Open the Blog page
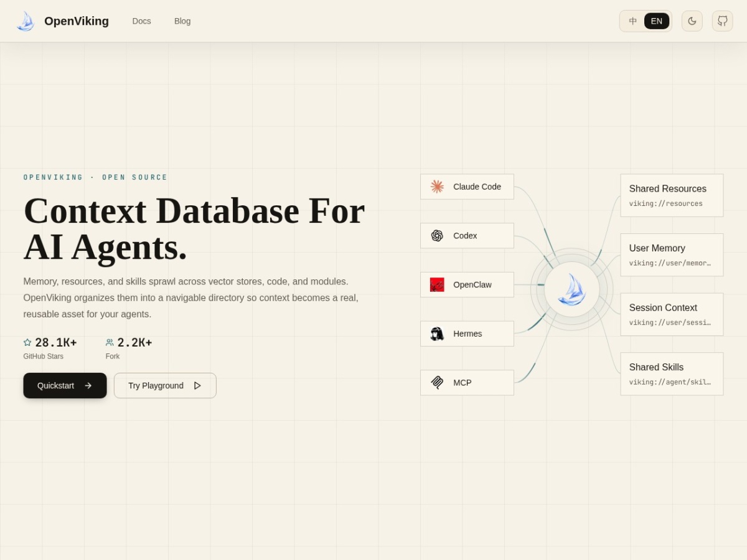 pos(182,21)
